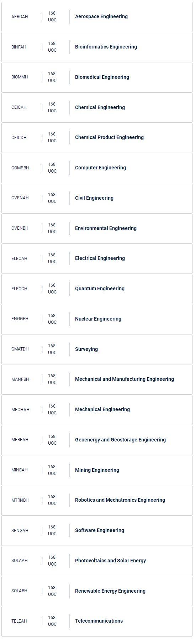
Task: Select the MECHAH code cell
Action: (x=20, y=410)
